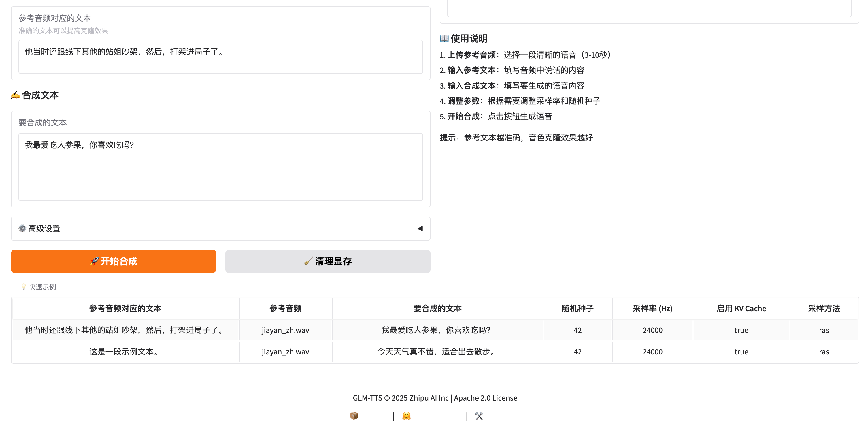This screenshot has height=424, width=868.
Task: Click the package emoji in the footer
Action: click(354, 416)
